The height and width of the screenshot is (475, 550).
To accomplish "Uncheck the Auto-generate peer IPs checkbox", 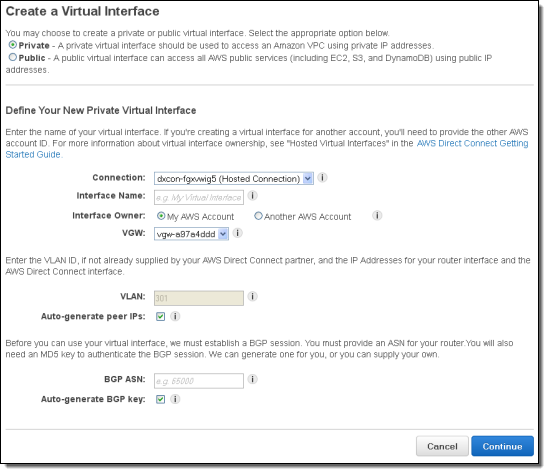I will pyautogui.click(x=160, y=316).
